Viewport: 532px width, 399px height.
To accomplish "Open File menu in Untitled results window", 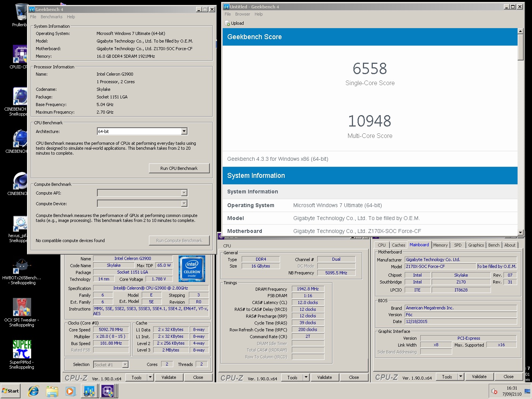I will point(228,14).
